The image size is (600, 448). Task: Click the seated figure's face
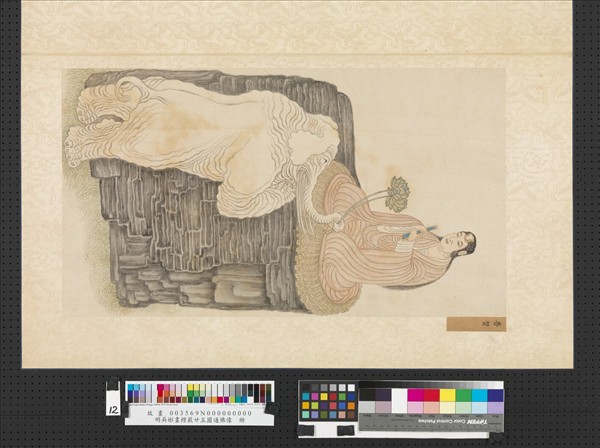point(459,244)
